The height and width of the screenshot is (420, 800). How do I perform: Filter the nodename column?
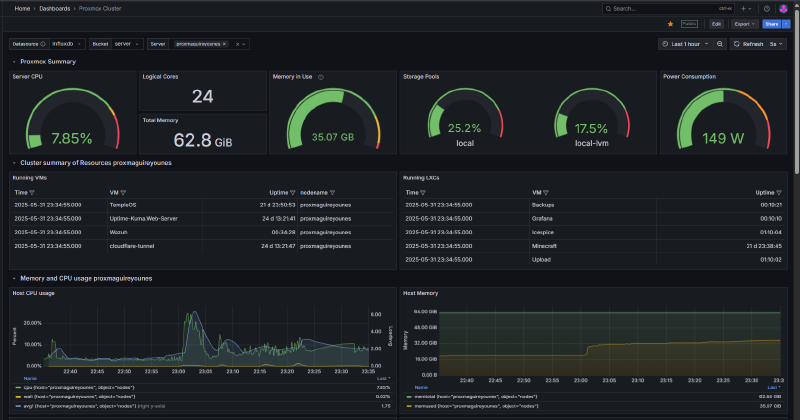[332, 193]
